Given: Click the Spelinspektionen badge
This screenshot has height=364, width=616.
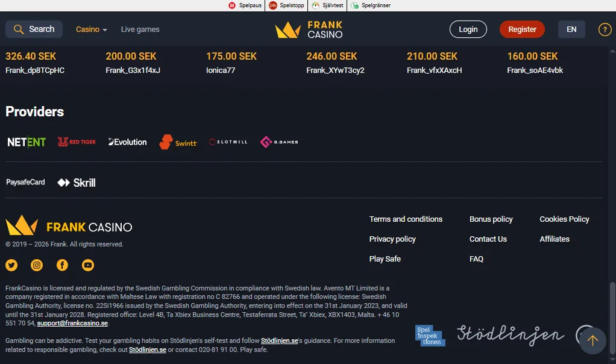Looking at the screenshot, I should (430, 335).
